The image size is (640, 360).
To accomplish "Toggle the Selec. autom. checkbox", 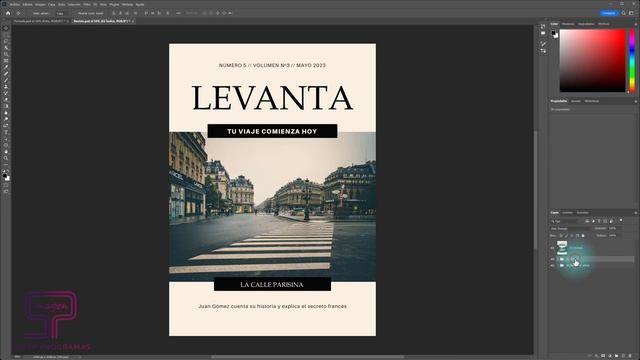I will point(31,13).
